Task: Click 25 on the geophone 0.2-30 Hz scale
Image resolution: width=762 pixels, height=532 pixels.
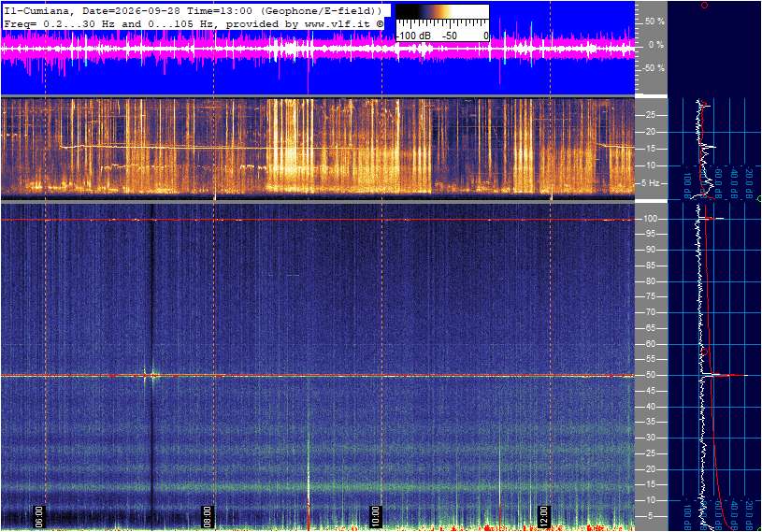Action: (x=650, y=115)
